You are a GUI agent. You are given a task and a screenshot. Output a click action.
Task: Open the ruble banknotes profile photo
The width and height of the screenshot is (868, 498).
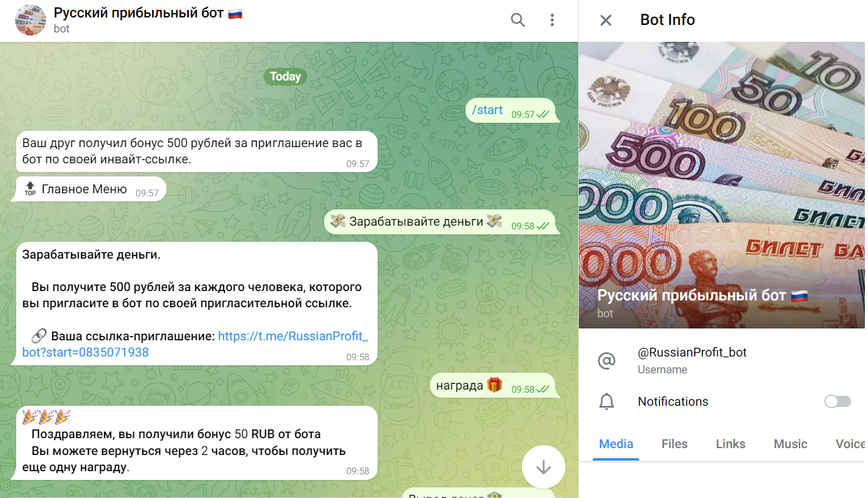(722, 185)
